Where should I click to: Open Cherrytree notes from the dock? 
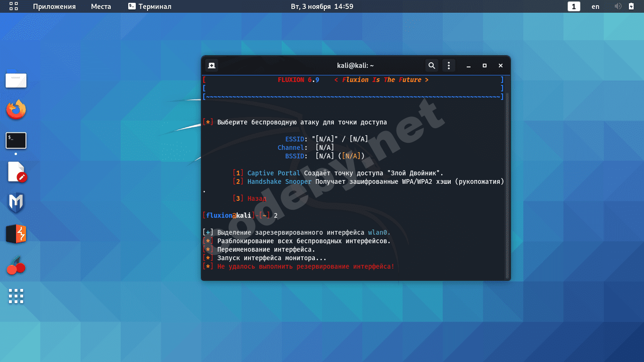(16, 265)
